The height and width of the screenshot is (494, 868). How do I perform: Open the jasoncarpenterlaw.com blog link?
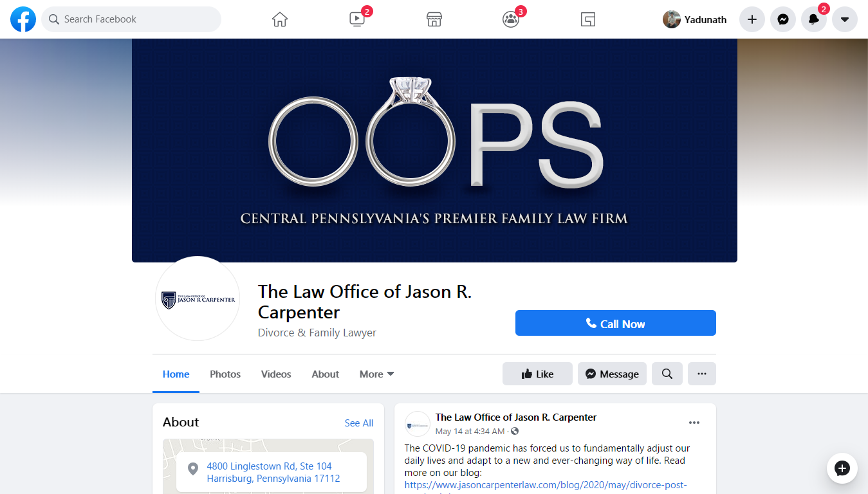546,484
